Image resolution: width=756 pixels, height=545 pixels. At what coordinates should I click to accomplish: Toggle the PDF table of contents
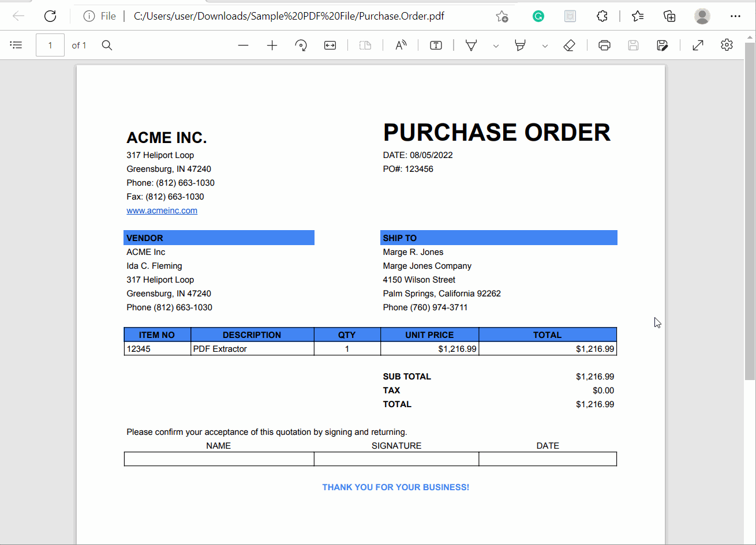[16, 45]
